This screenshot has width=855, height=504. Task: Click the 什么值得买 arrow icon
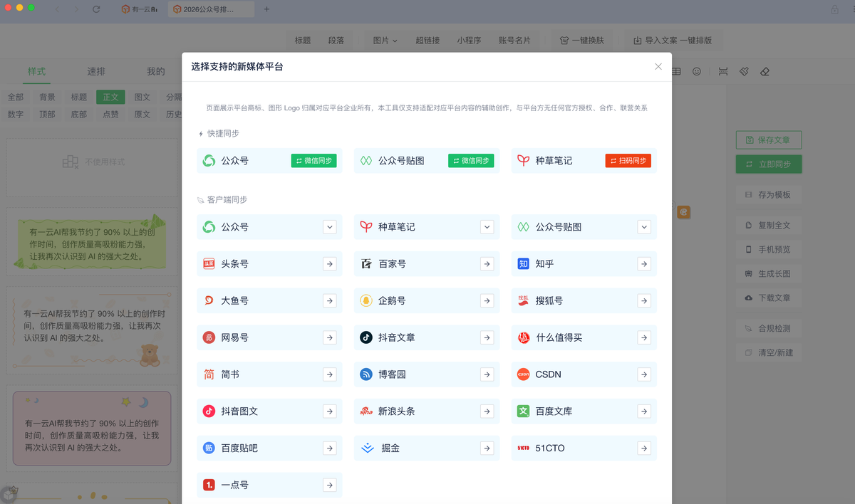click(x=644, y=337)
